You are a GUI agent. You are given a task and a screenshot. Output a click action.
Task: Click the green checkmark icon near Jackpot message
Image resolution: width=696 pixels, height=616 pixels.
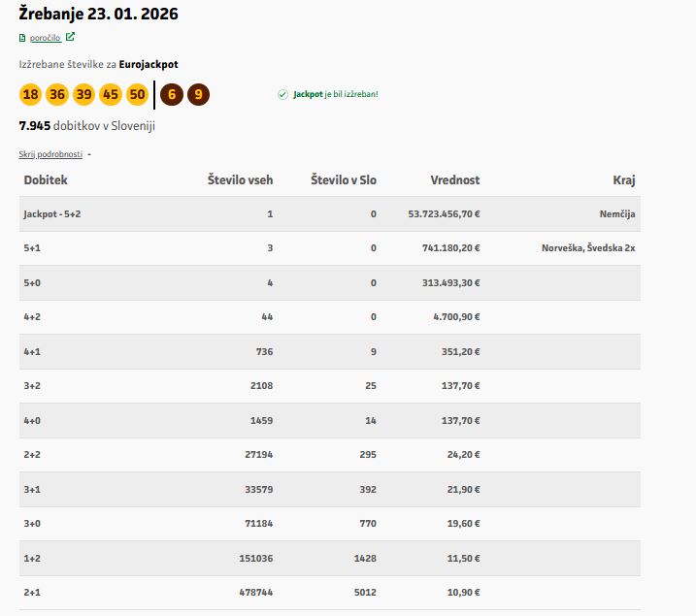point(282,94)
